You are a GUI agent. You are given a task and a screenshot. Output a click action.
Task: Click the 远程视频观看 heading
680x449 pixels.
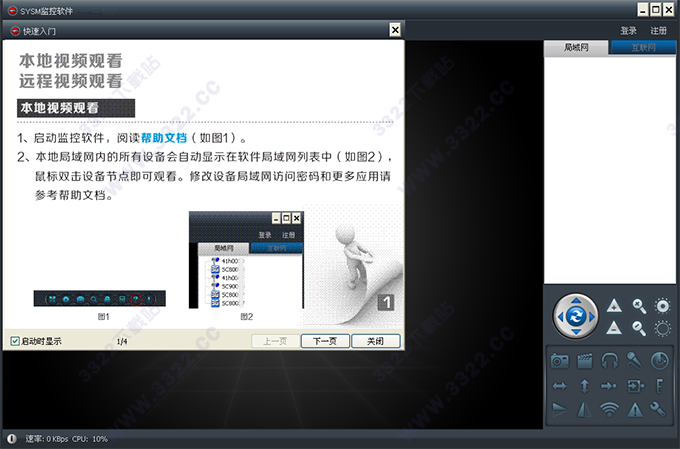[71, 81]
